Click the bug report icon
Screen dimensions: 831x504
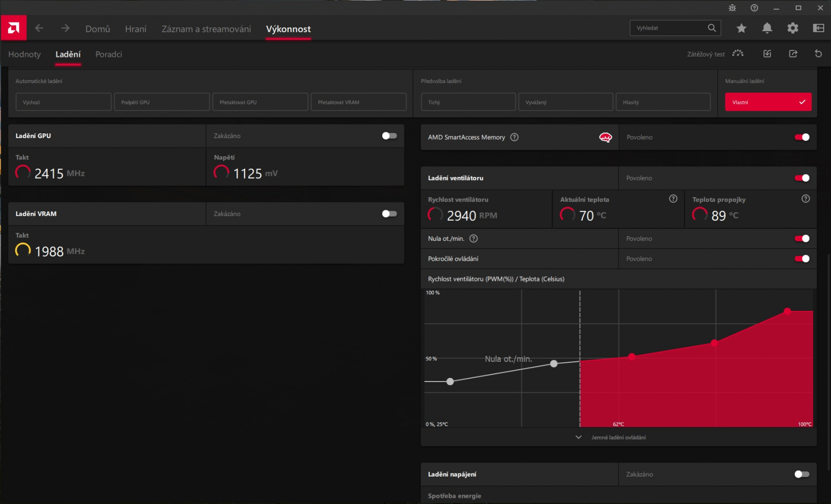732,8
